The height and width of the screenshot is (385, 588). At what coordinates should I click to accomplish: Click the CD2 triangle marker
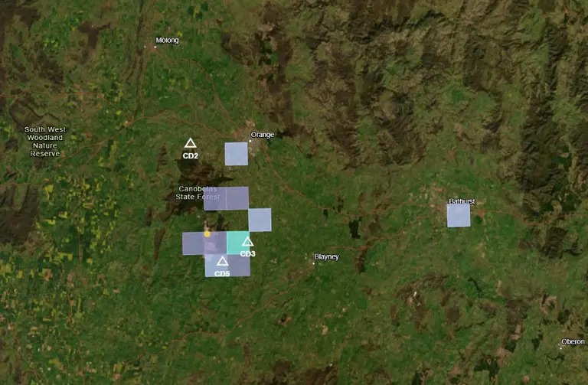point(190,143)
